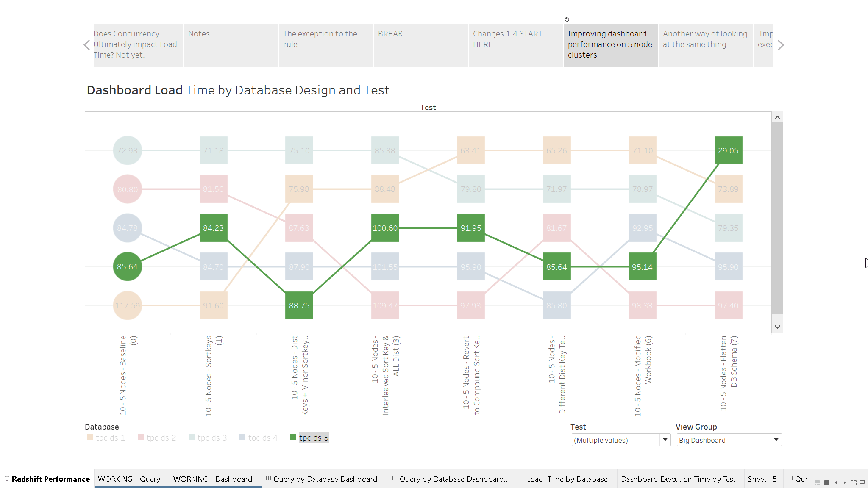868x488 pixels.
Task: Open the View Group dropdown
Action: (x=776, y=440)
